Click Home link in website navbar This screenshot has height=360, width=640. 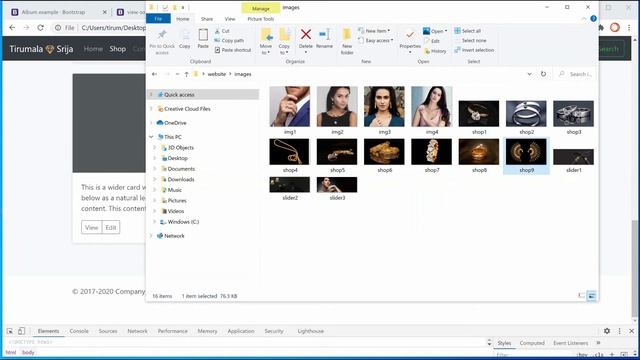[93, 49]
